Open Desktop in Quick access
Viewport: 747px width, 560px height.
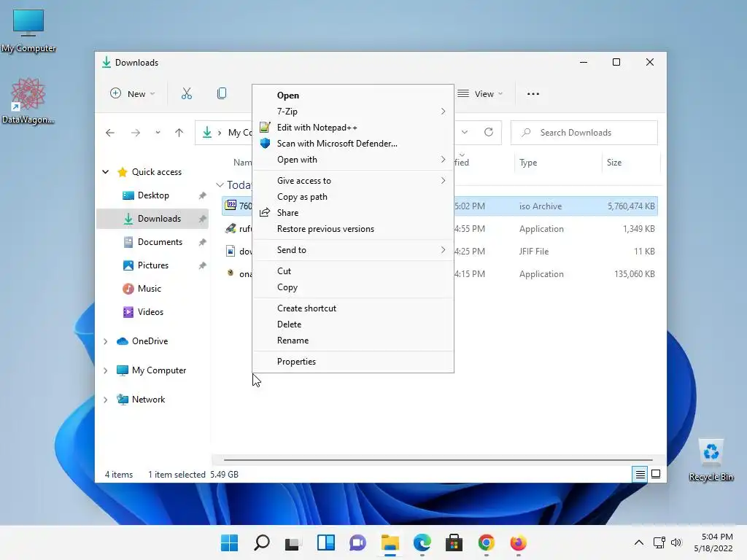pos(153,195)
